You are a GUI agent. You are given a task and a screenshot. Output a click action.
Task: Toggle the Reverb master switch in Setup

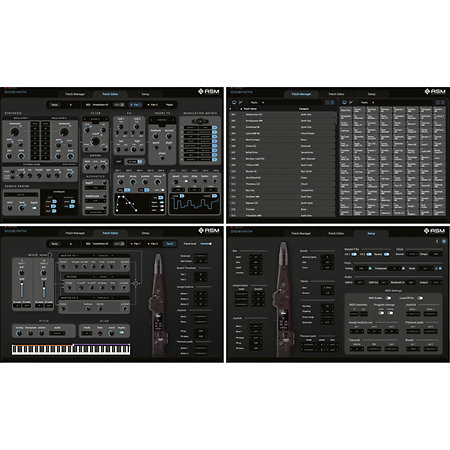click(386, 254)
